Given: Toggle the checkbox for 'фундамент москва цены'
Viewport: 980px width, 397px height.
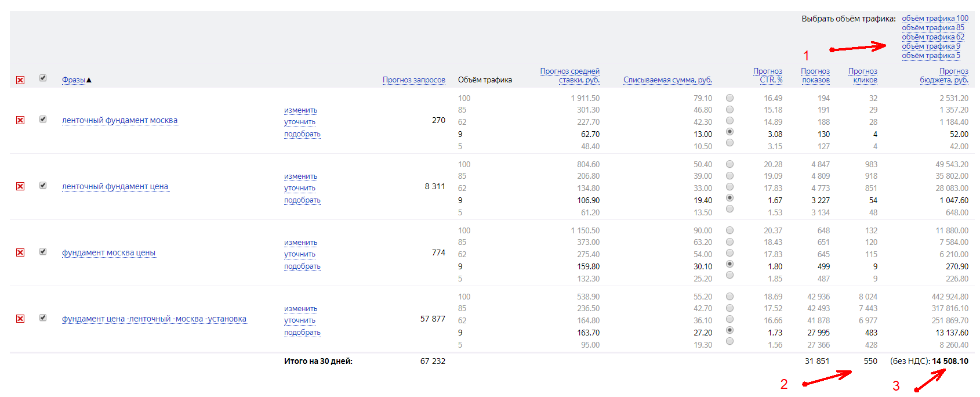Looking at the screenshot, I should (43, 251).
